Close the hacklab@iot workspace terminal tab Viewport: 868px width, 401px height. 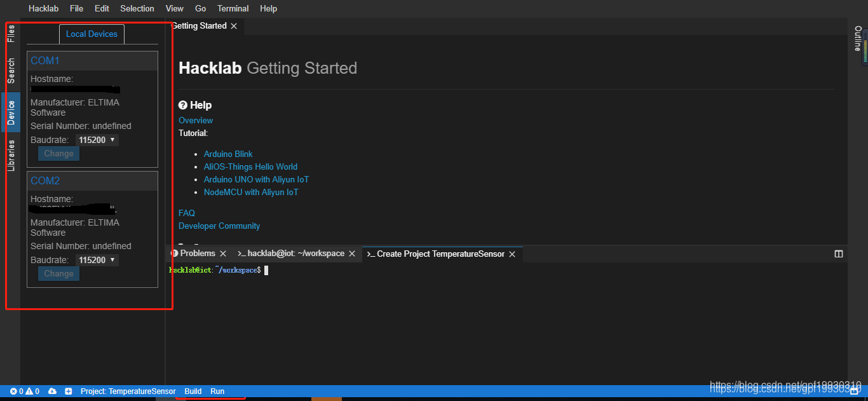352,254
